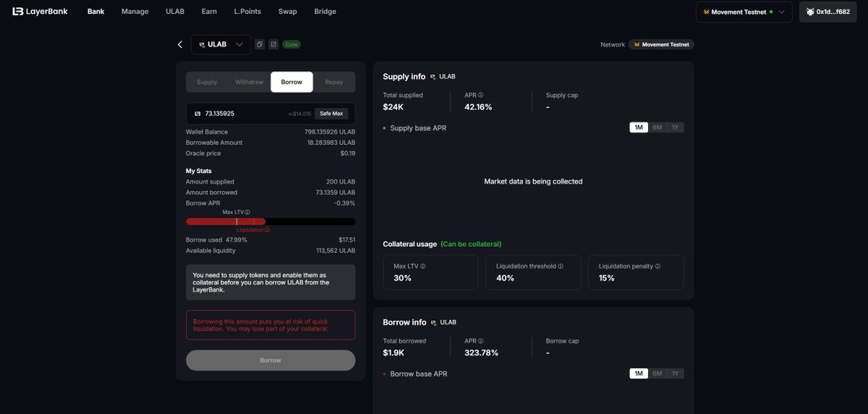Switch to the Supply tab
This screenshot has height=414, width=868.
[x=207, y=82]
